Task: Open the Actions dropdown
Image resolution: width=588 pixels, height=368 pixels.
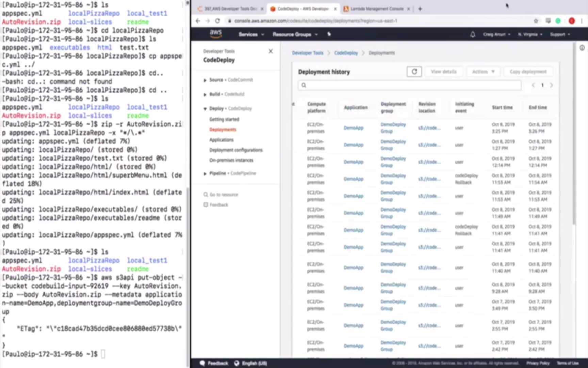Action: click(x=483, y=72)
